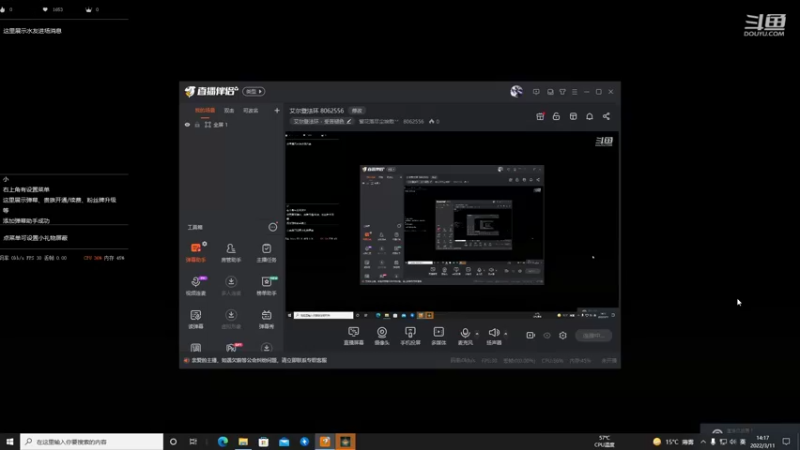Screen dimensions: 800x450
Task: Open File Explorer from taskbar
Action: point(243,441)
